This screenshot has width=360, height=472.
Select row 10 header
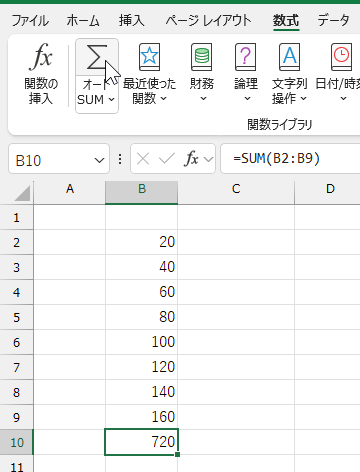pos(16,442)
